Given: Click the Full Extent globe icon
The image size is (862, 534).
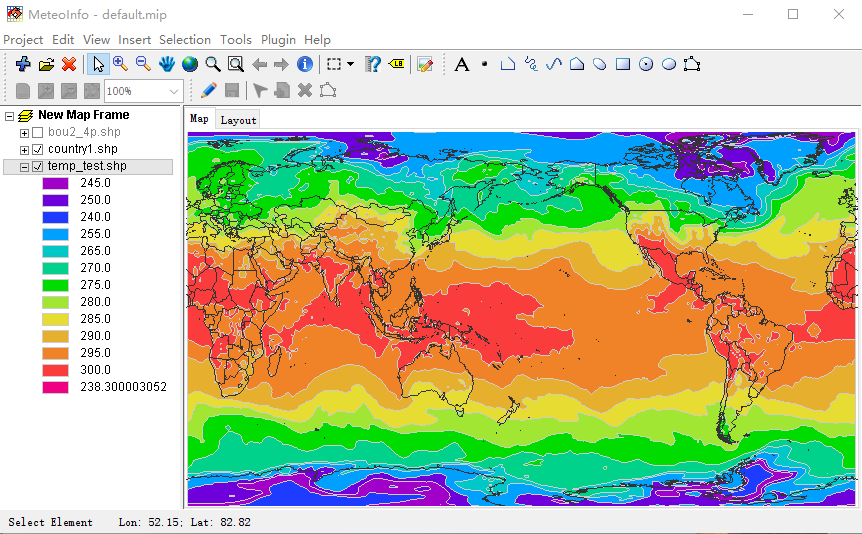Looking at the screenshot, I should click(189, 64).
